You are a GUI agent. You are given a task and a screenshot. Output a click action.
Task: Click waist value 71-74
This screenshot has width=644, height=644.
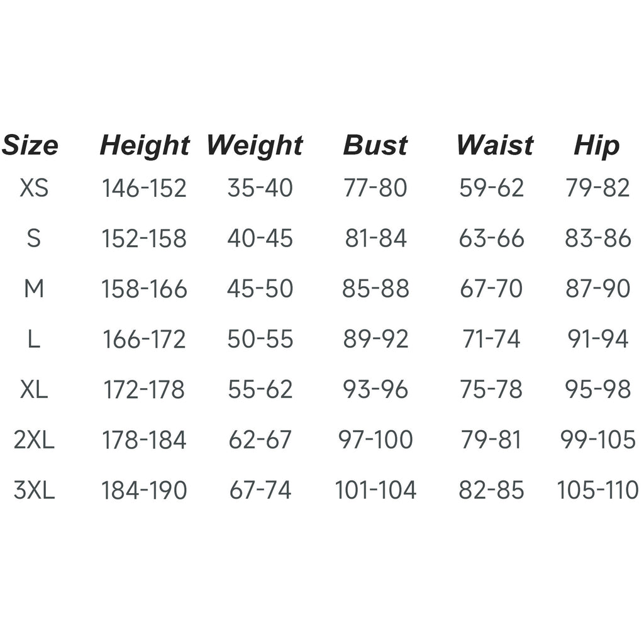point(491,339)
